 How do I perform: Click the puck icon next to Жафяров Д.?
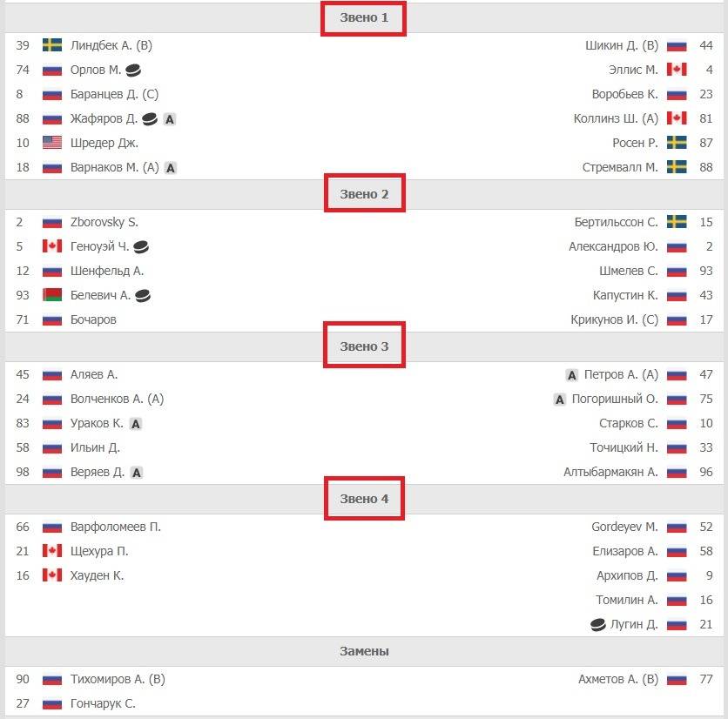tap(150, 118)
